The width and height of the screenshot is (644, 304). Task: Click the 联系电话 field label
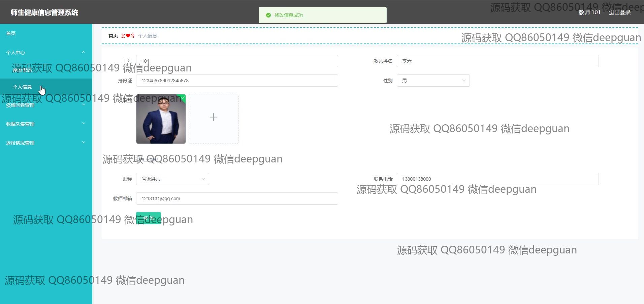pos(383,179)
